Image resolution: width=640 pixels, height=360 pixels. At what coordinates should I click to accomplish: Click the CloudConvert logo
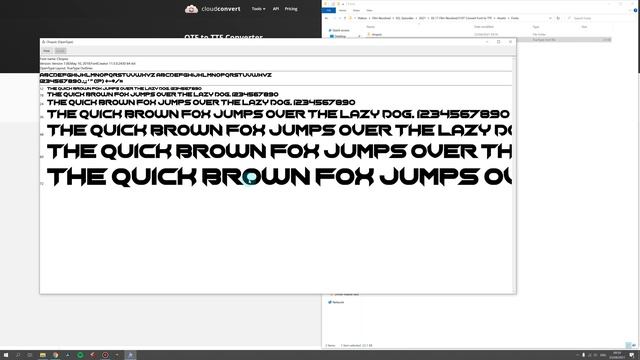click(212, 9)
